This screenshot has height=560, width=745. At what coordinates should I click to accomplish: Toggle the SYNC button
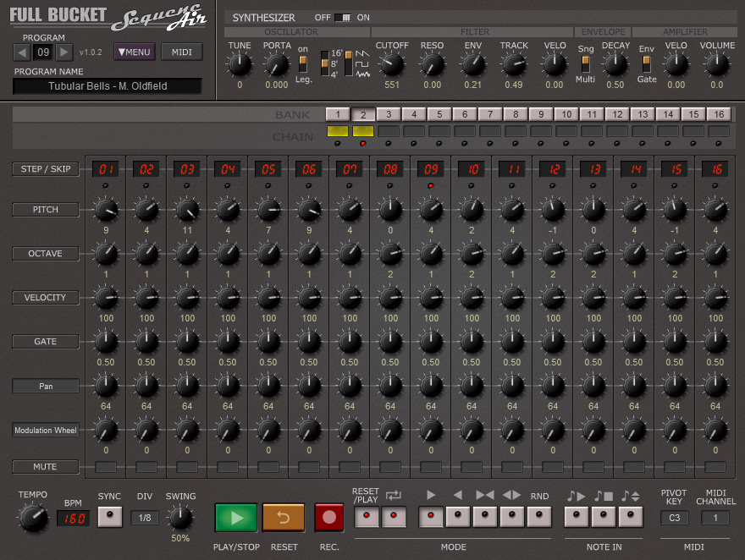[110, 517]
